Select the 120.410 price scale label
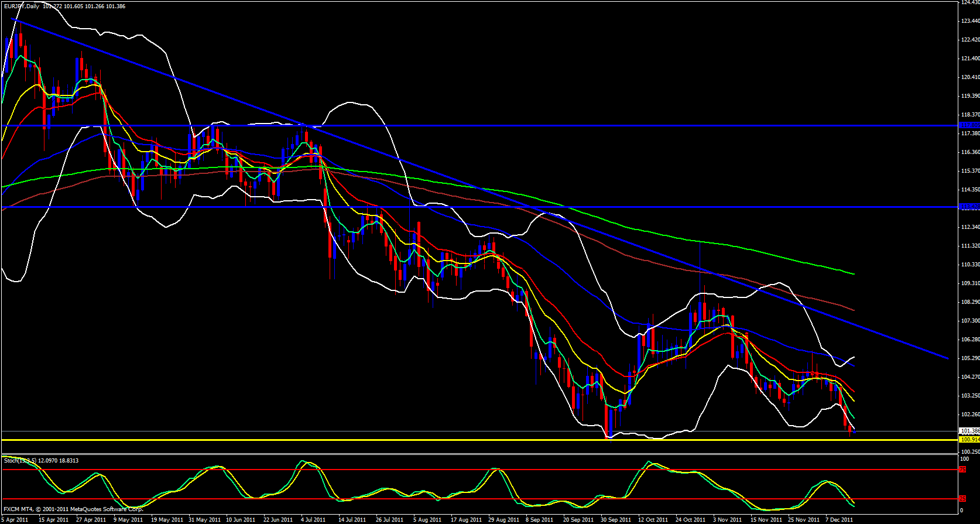This screenshot has width=980, height=524. click(x=969, y=77)
